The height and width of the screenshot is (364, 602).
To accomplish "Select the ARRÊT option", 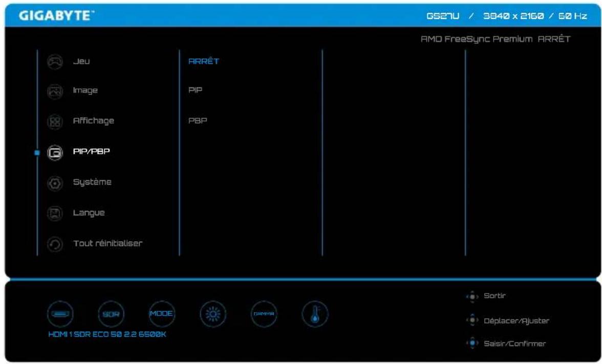I will [x=204, y=61].
